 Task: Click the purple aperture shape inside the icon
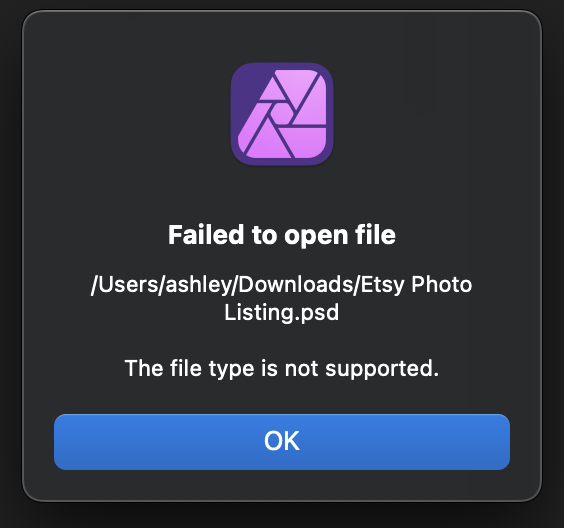[282, 114]
